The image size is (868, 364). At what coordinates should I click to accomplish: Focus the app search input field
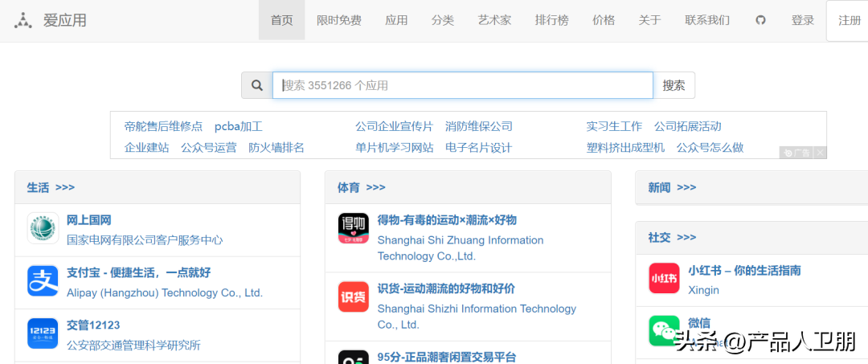[462, 85]
